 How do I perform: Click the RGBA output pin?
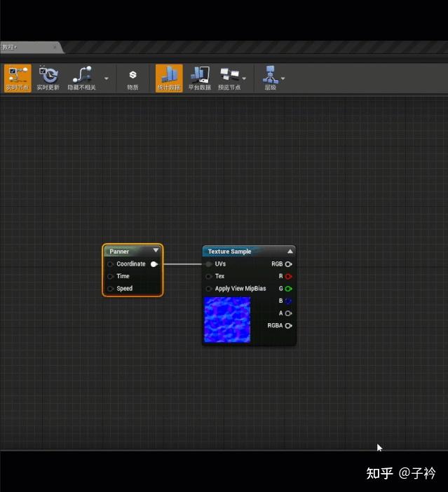(x=288, y=326)
